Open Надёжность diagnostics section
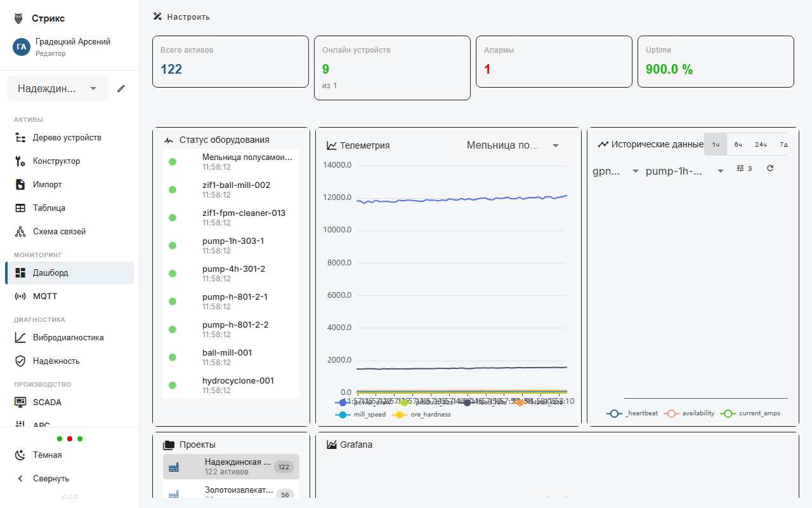Screen dimensions: 812x508 click(56, 361)
